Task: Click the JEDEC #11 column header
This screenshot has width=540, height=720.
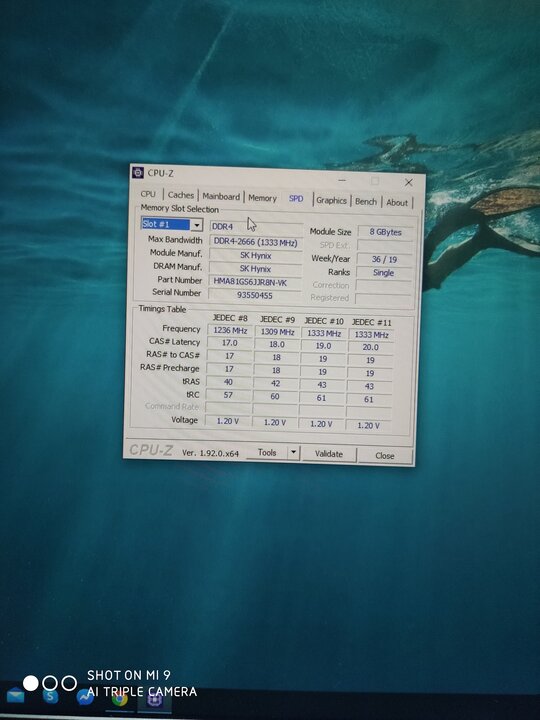Action: (371, 322)
